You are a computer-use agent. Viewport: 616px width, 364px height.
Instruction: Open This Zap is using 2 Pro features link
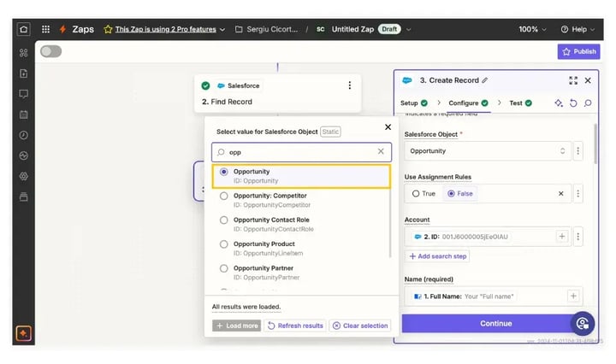click(x=165, y=29)
